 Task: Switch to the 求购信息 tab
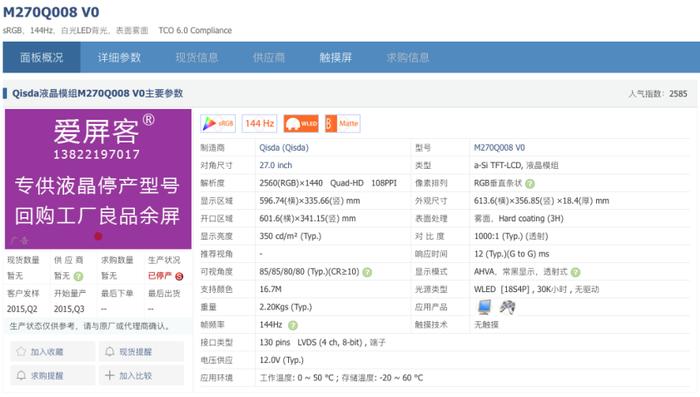point(408,58)
